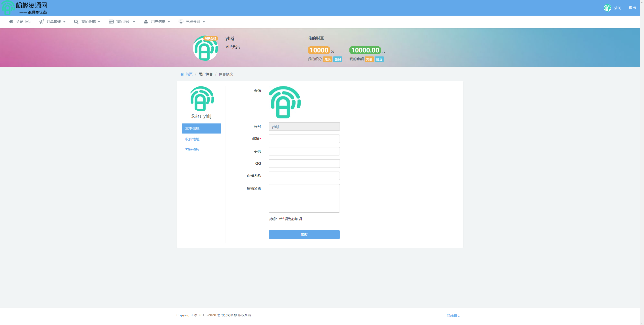
Task: Click the 充值 recharge button
Action: tap(369, 59)
